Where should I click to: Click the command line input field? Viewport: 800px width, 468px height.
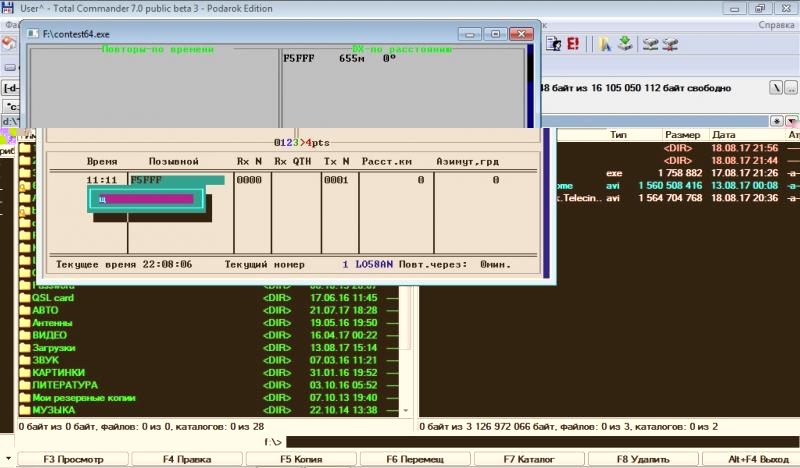tap(540, 441)
